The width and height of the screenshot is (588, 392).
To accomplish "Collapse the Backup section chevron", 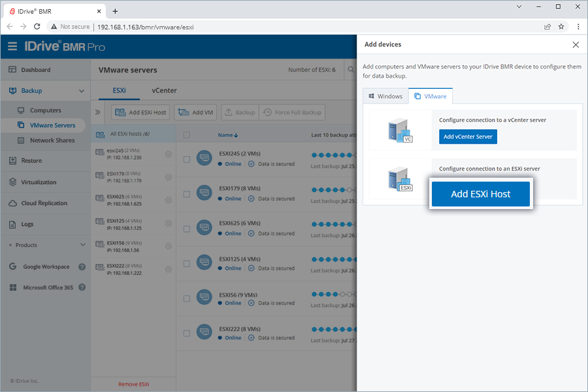I will tap(82, 91).
